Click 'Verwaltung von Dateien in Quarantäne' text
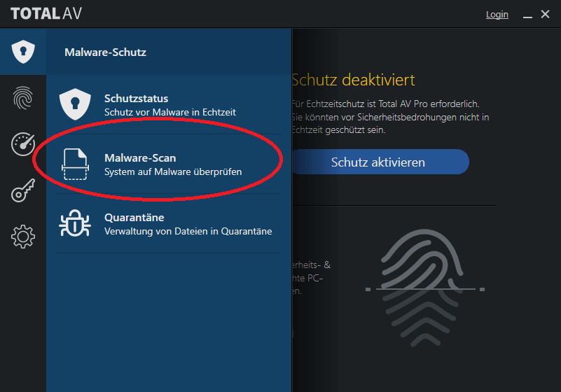Screen dimensions: 561x392 click(188, 232)
